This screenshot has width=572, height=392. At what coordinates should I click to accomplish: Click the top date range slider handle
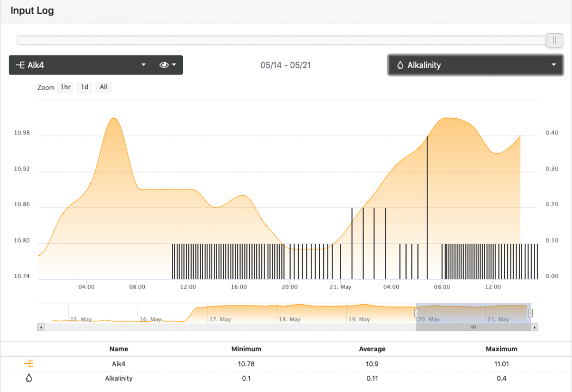pyautogui.click(x=554, y=40)
